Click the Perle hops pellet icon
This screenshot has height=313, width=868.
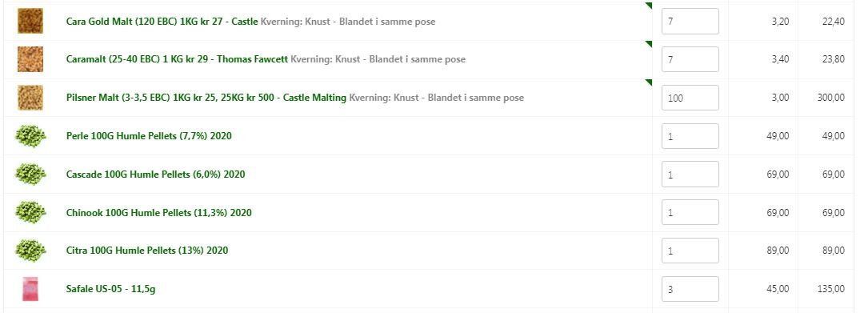coord(30,136)
